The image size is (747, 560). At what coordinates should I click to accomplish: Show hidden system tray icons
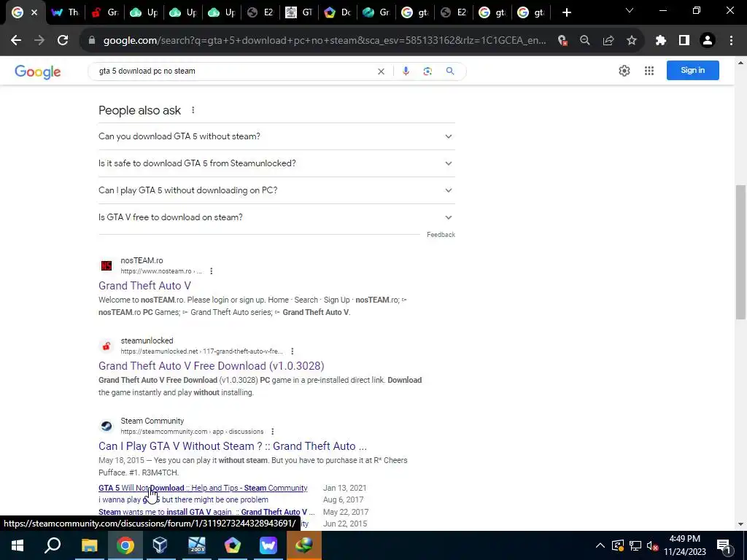[600, 545]
